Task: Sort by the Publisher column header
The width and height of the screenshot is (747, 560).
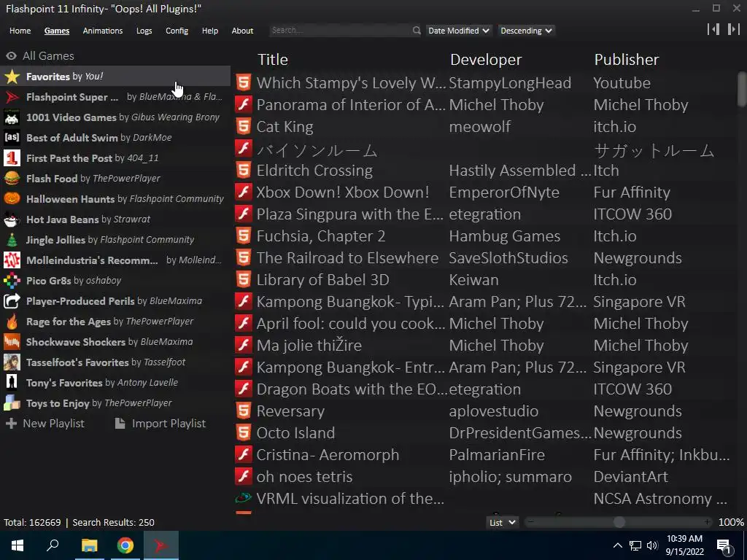Action: (627, 60)
